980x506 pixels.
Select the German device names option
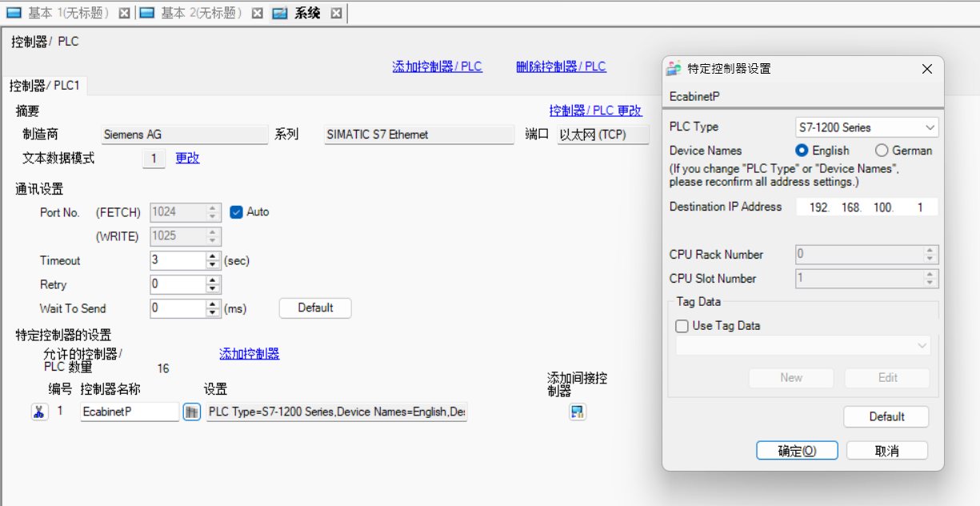tap(882, 151)
